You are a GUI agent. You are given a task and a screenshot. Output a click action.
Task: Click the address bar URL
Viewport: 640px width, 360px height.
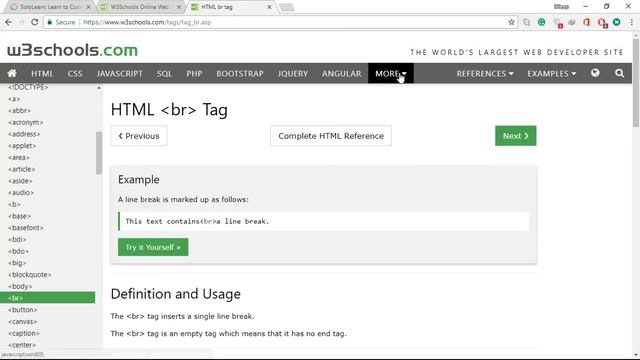pos(147,22)
